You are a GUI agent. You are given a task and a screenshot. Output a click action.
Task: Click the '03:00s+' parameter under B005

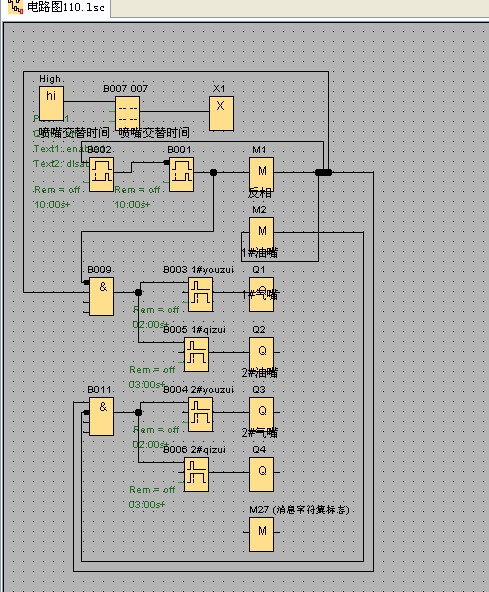tap(147, 385)
